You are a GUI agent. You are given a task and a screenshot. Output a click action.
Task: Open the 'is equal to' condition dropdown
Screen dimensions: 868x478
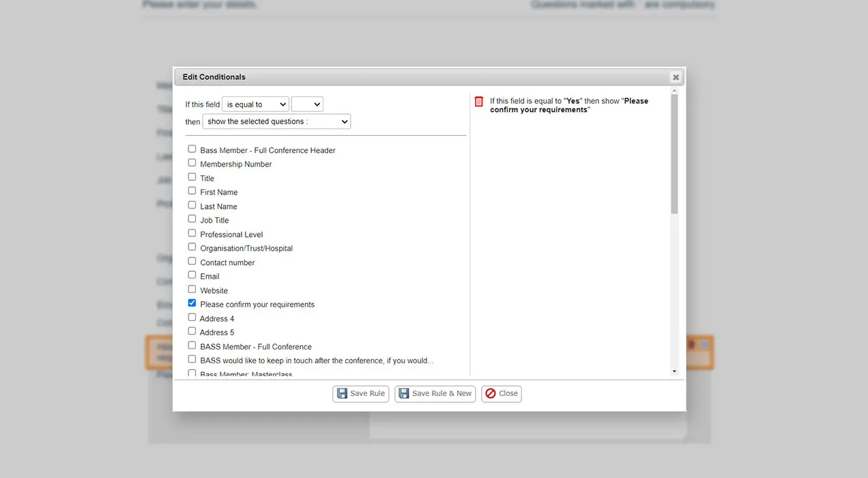coord(255,104)
